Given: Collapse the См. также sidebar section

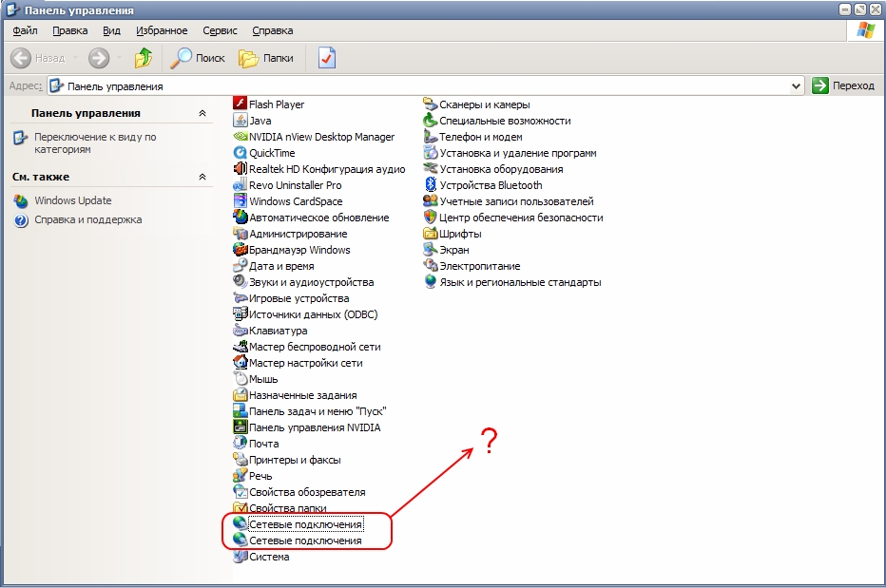Looking at the screenshot, I should click(x=202, y=177).
